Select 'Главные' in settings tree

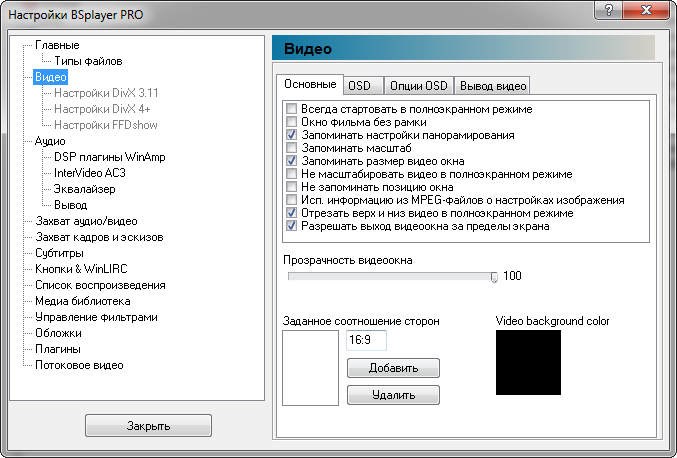coord(57,45)
